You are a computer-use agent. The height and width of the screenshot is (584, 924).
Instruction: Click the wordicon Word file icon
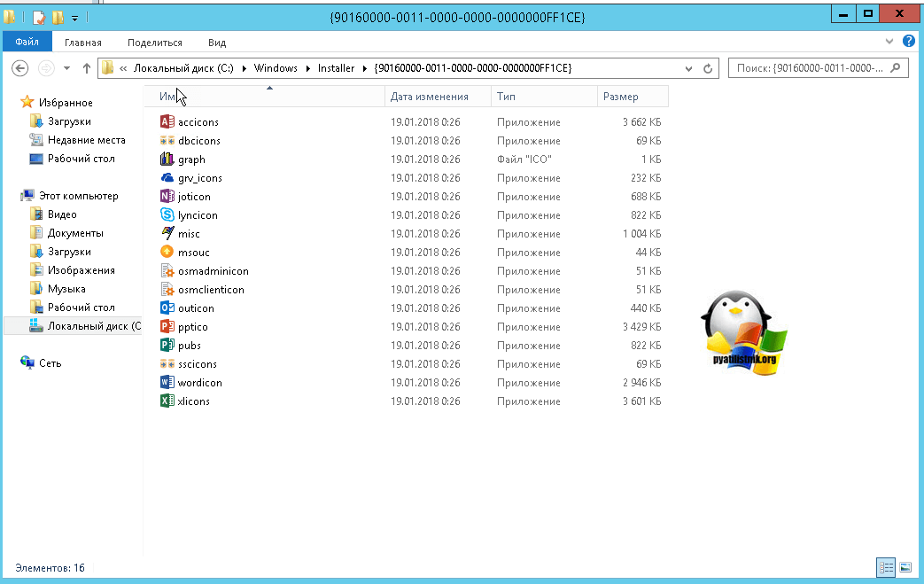tap(167, 383)
